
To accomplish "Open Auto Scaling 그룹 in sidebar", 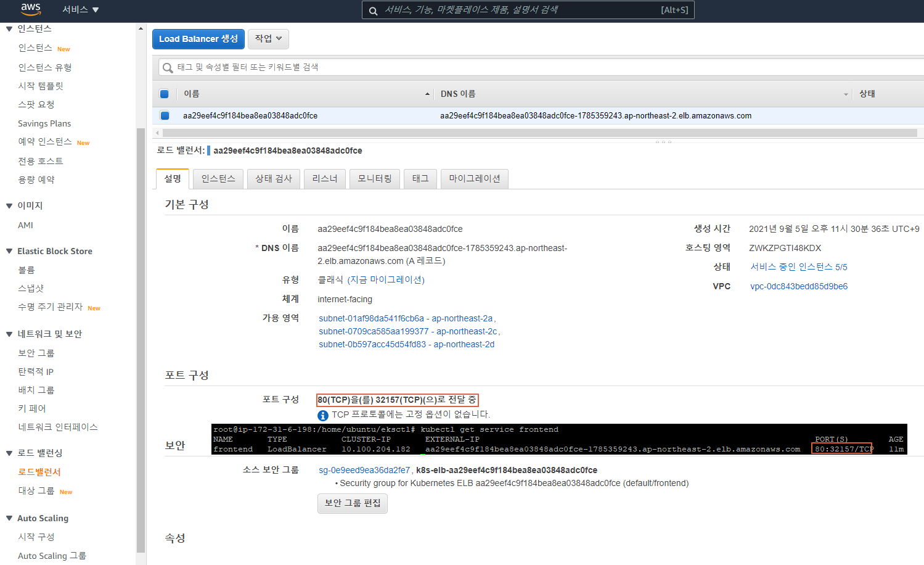I will [x=52, y=556].
